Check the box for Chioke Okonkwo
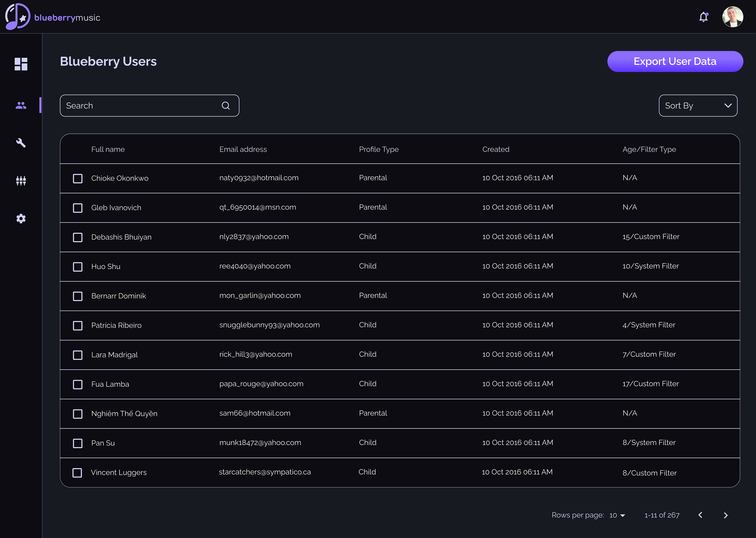 78,178
